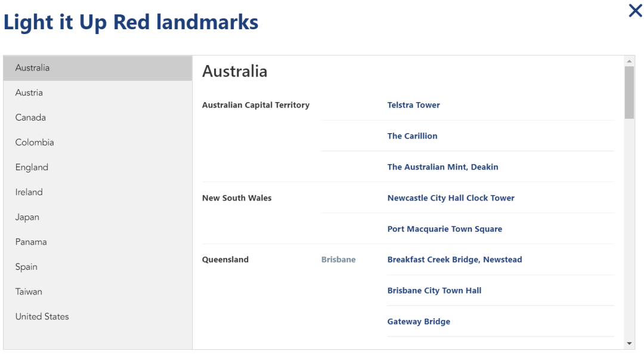Click the New South Wales label
The image size is (644, 354).
pos(237,198)
